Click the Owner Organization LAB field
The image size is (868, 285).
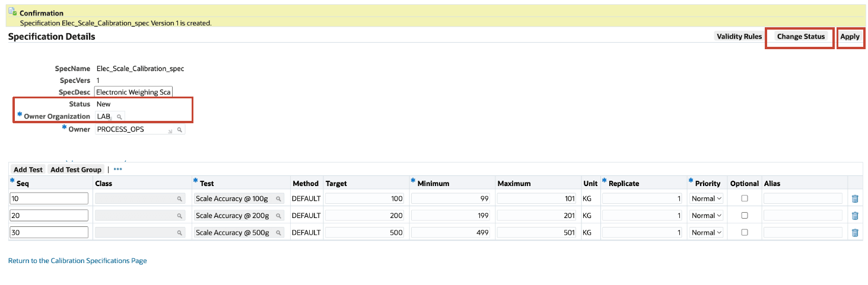104,117
